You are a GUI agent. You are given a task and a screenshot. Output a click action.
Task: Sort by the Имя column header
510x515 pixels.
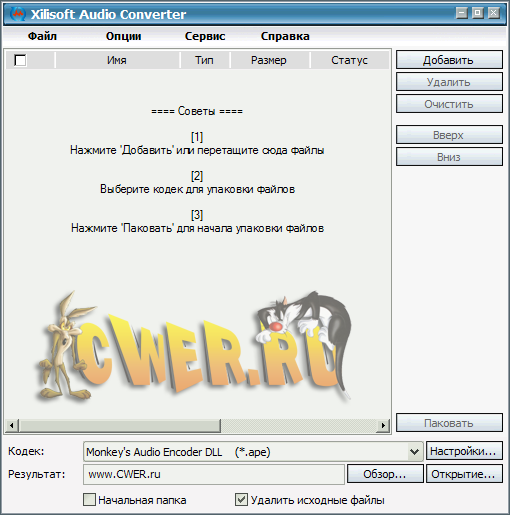tap(117, 60)
